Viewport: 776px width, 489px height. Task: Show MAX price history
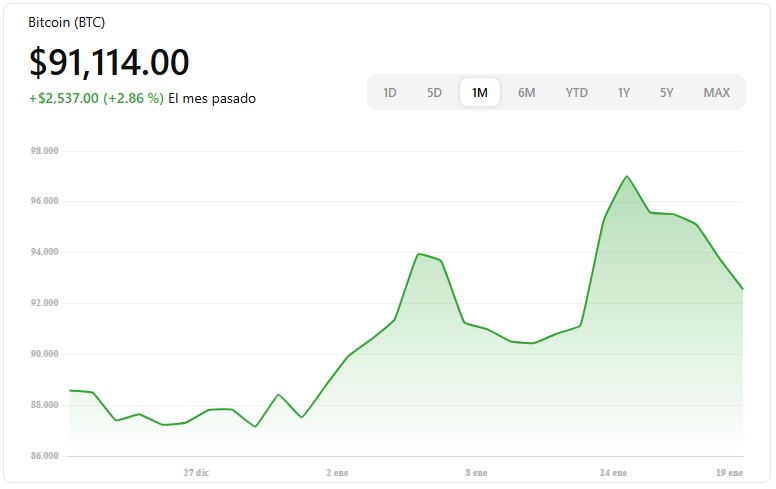pyautogui.click(x=716, y=93)
